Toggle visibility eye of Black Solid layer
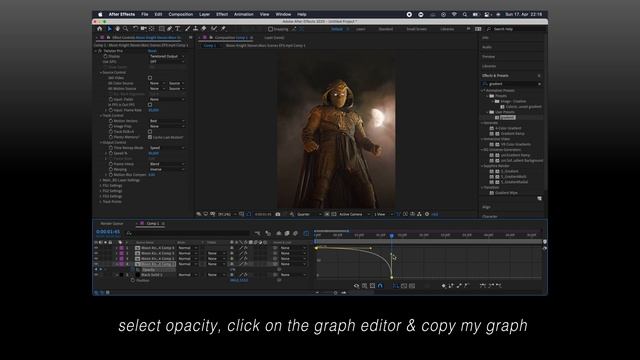Screen dimensions: 640x360 tap(96, 275)
